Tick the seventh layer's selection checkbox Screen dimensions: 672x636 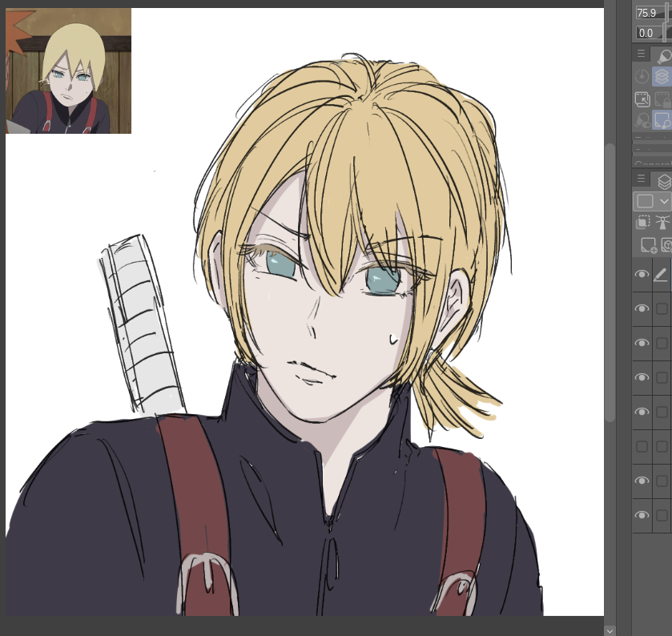coord(662,481)
